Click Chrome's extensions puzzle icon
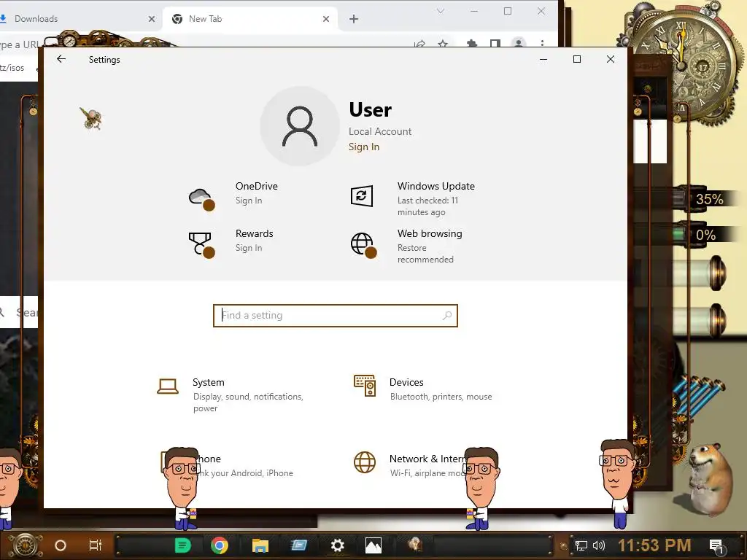Image resolution: width=747 pixels, height=560 pixels. coord(472,43)
